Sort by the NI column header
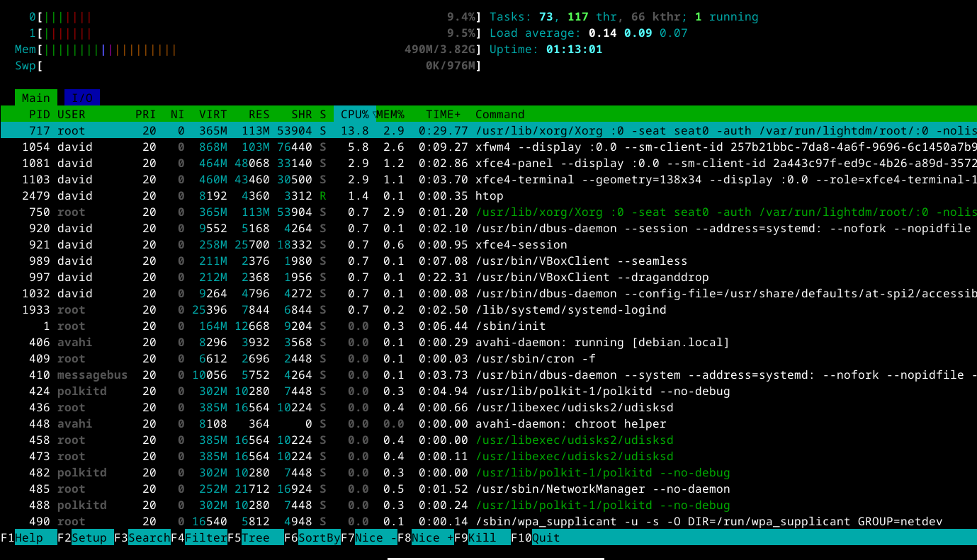Image resolution: width=977 pixels, height=560 pixels. [x=177, y=114]
